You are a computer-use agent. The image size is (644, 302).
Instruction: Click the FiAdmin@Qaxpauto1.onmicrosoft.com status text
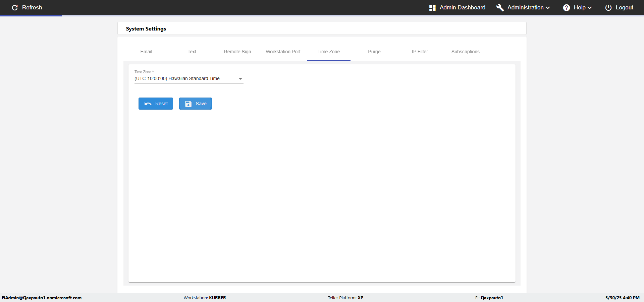pyautogui.click(x=42, y=298)
